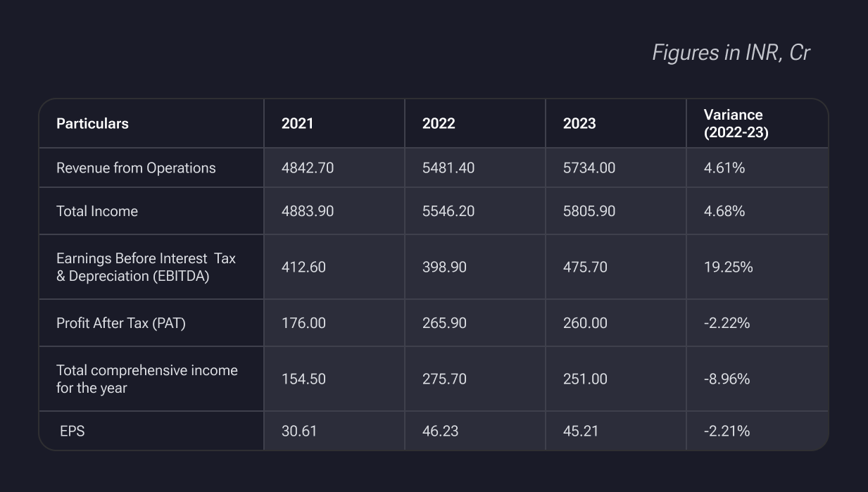Select the 2022 PAT value 265.90
Screen dimensions: 868x492
[444, 323]
